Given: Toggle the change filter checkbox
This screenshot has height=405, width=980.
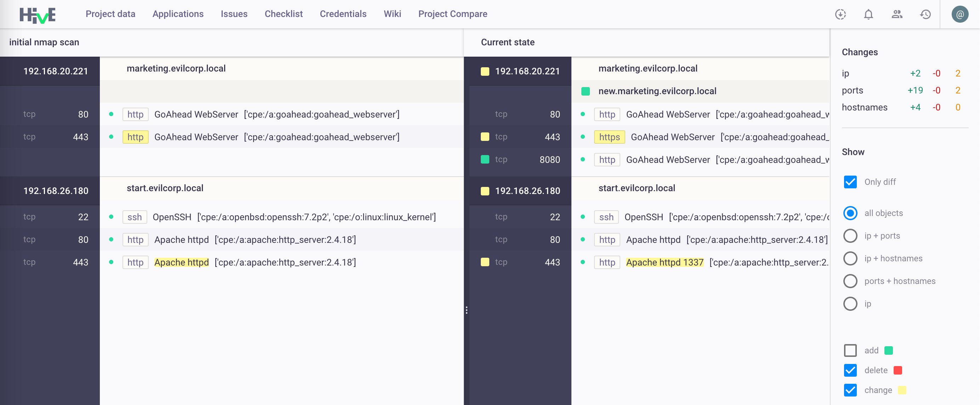Looking at the screenshot, I should [850, 390].
